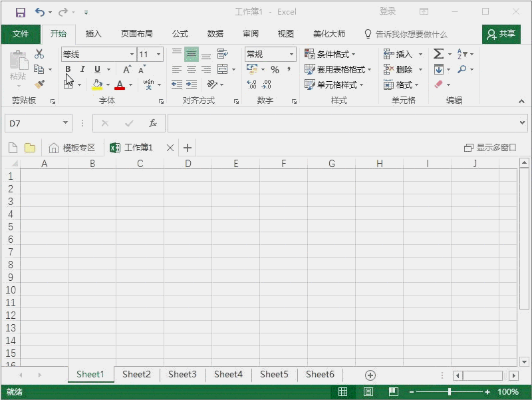Image resolution: width=532 pixels, height=400 pixels.
Task: Click the Decrease Indent icon
Action: (x=177, y=85)
